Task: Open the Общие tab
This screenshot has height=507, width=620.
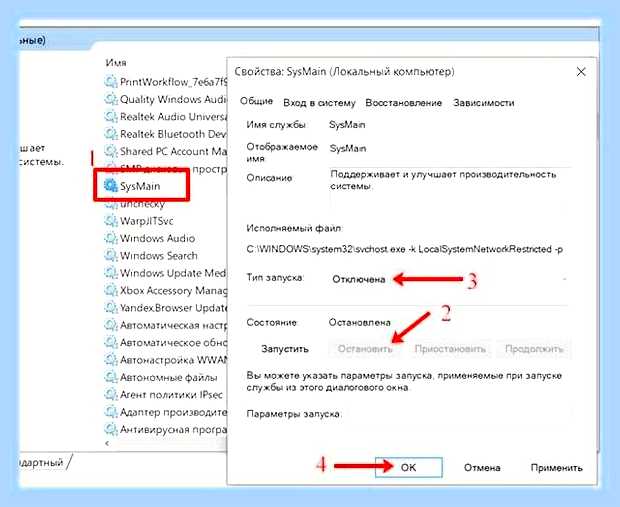Action: tap(256, 101)
